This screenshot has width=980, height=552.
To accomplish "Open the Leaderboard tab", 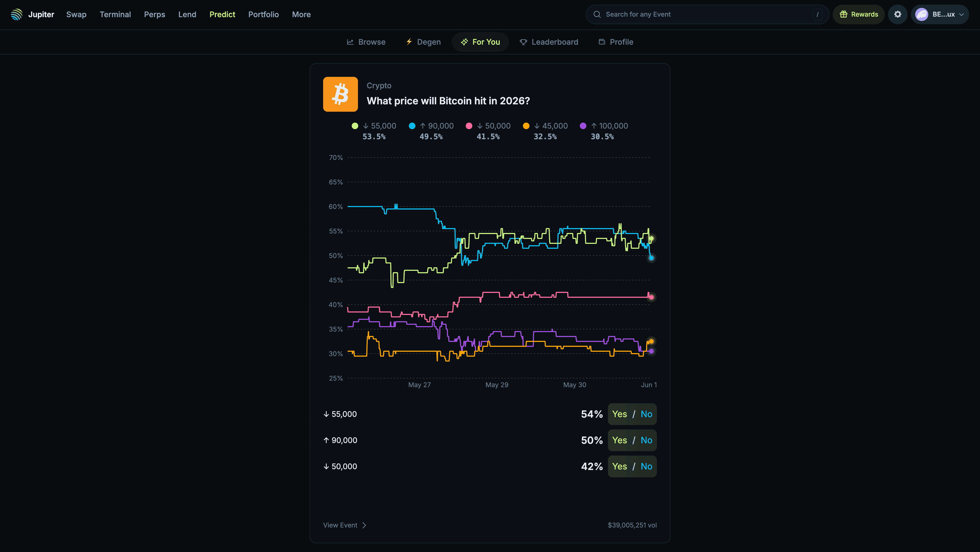I will click(549, 42).
